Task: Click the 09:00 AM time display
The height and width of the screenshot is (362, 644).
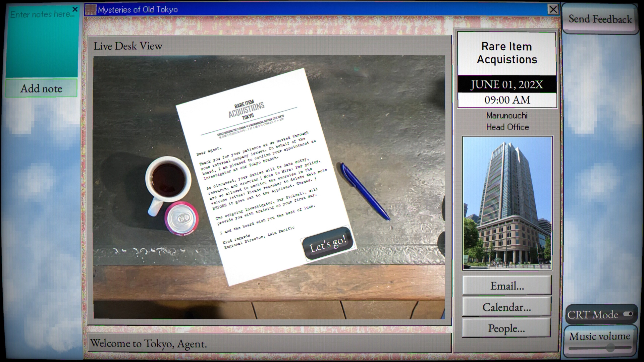Action: [507, 100]
